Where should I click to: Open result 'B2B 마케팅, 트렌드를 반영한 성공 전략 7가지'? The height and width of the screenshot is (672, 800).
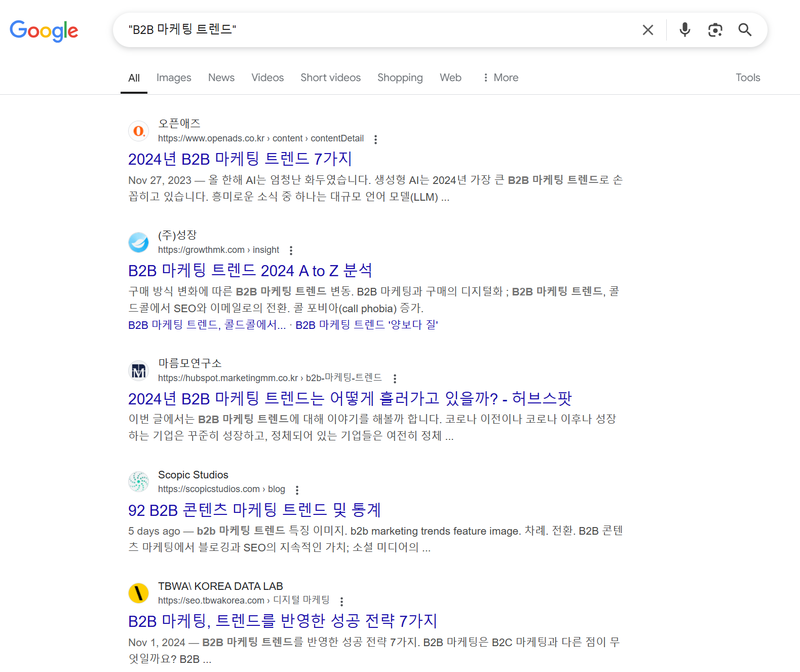click(x=283, y=621)
